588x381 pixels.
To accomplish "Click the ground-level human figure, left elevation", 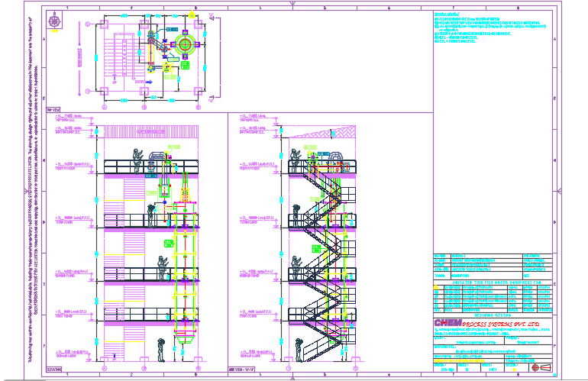I will [160, 348].
